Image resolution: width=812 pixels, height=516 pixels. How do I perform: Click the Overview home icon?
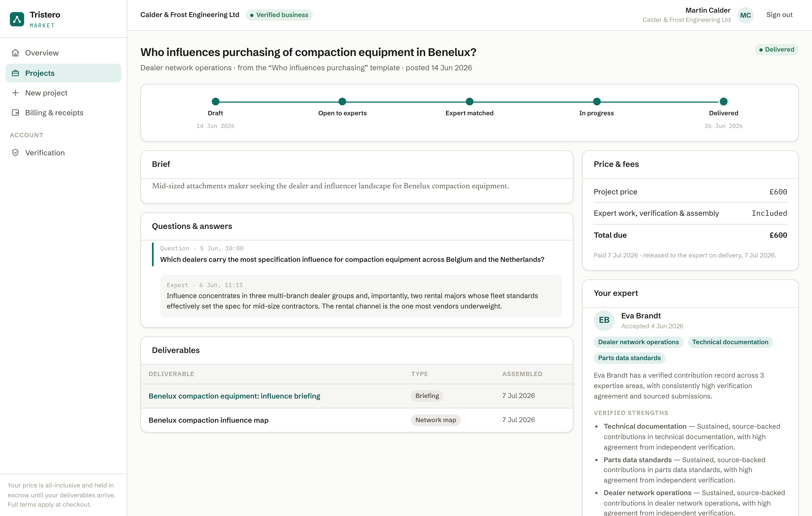(x=15, y=53)
